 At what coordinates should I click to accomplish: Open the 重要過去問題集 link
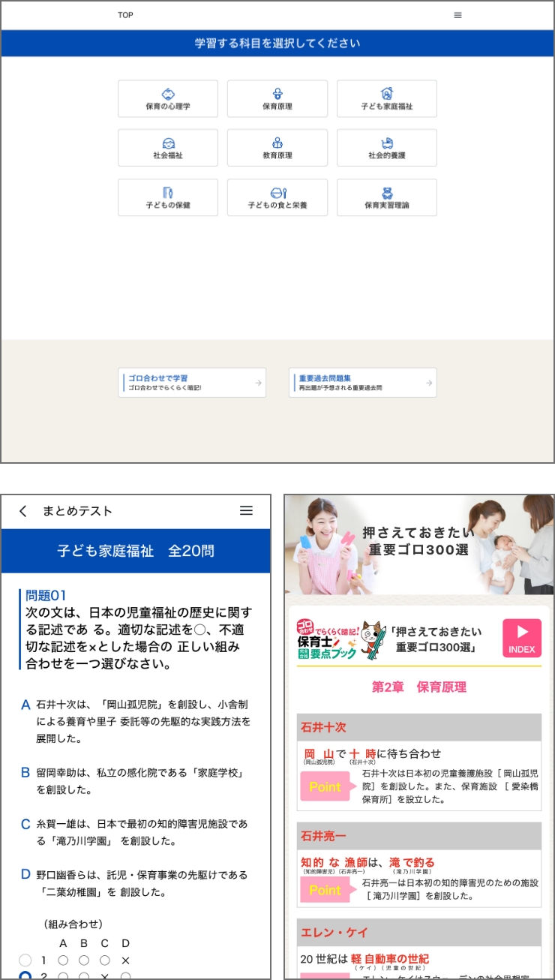[x=363, y=383]
